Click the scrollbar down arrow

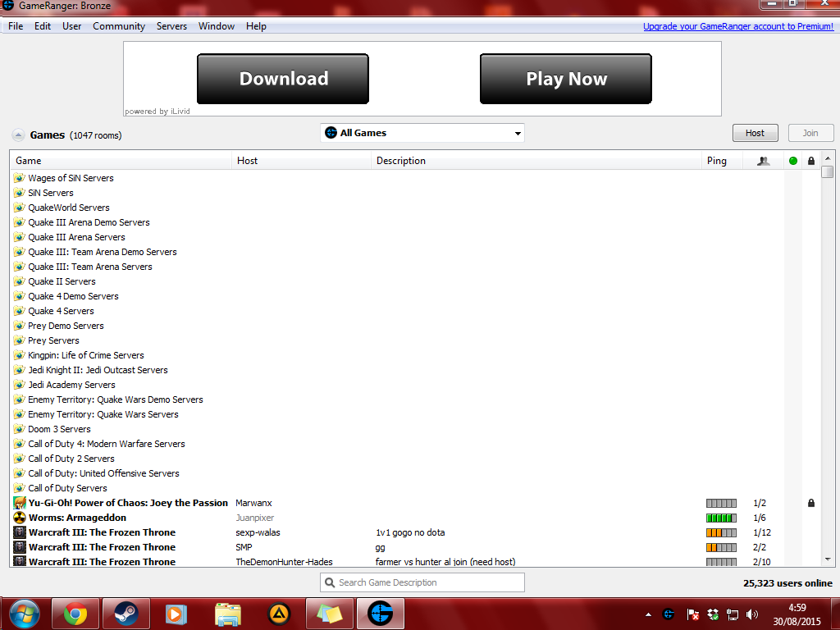[828, 559]
